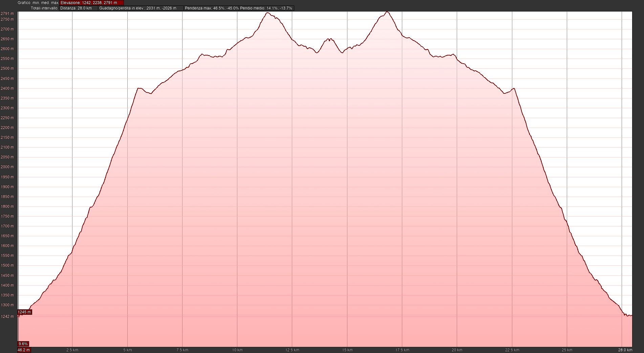Viewport: 644px width, 353px height.
Task: Click the 9.6% slope indicator tag
Action: [x=23, y=344]
